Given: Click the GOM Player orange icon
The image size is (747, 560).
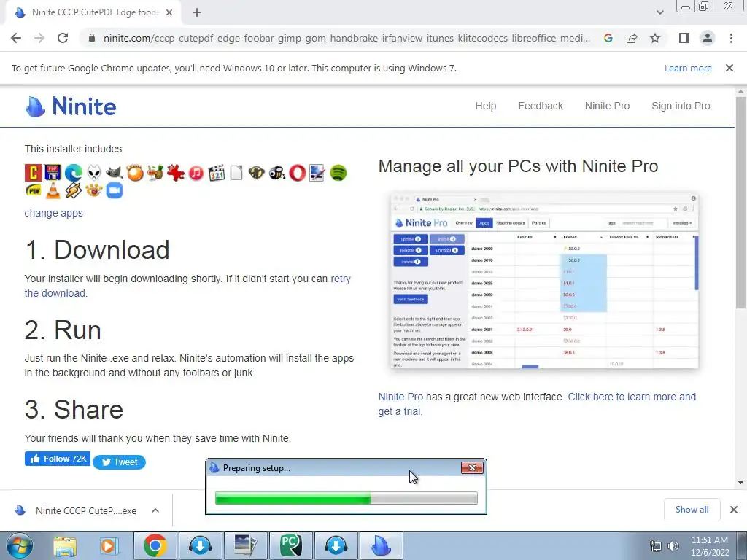Looking at the screenshot, I should coord(135,173).
